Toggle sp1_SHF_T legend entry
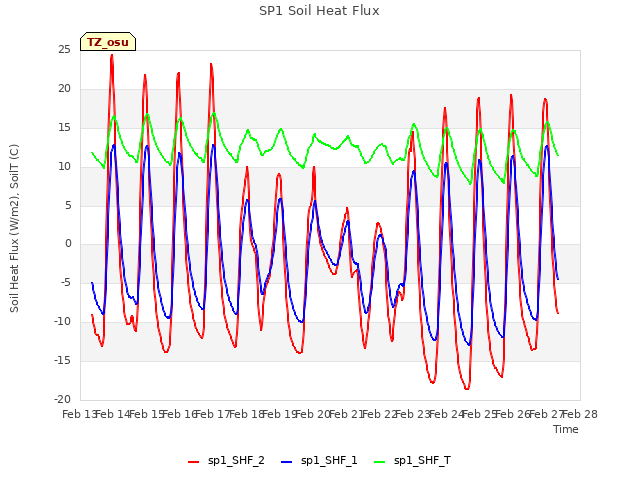Viewport: 640px width, 480px height. (413, 461)
